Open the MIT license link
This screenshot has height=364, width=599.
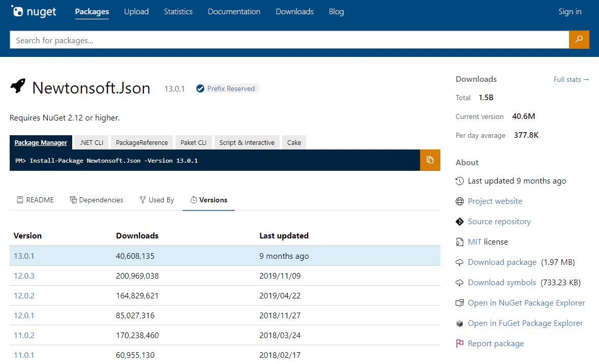pos(474,242)
